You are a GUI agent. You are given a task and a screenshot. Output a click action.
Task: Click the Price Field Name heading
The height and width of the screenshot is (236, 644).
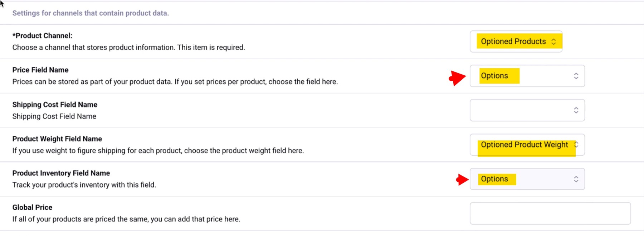pos(40,70)
